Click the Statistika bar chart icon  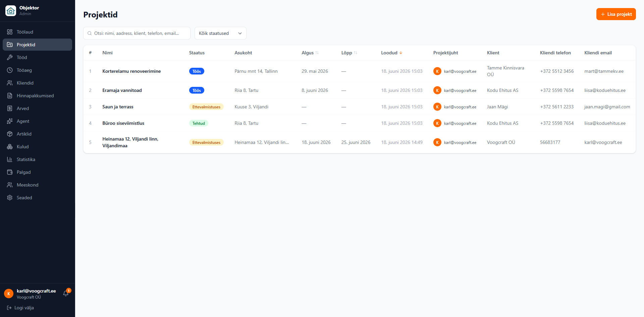click(10, 159)
